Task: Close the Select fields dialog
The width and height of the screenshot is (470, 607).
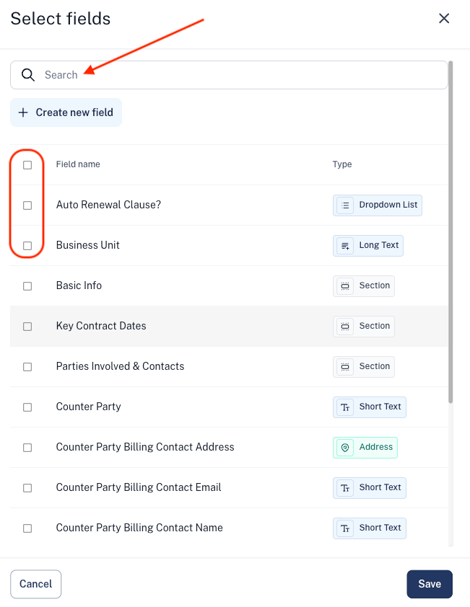Action: pos(444,18)
